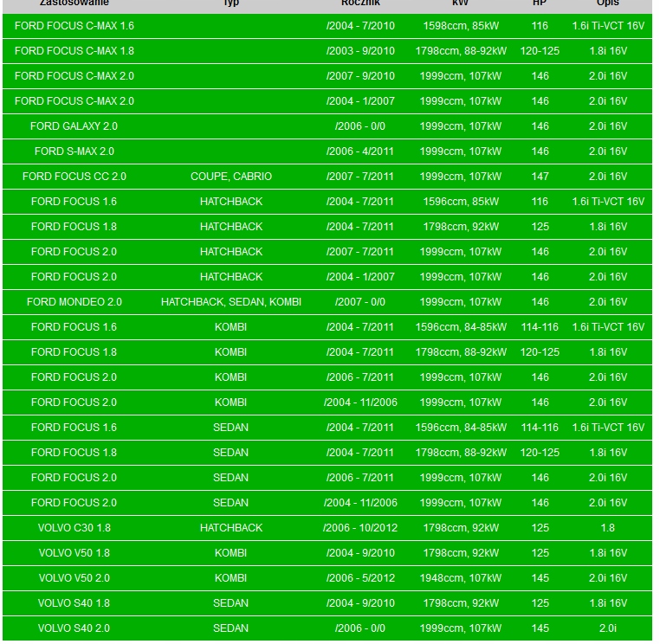Click "120-125" HP in Focus 1.8 Kombi row
The width and height of the screenshot is (660, 644).
(540, 352)
